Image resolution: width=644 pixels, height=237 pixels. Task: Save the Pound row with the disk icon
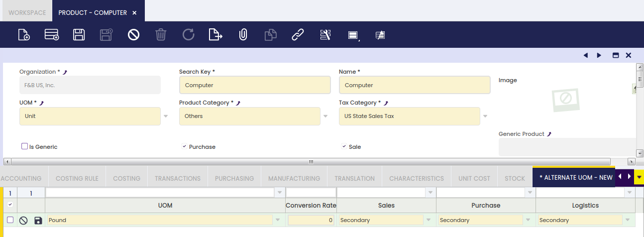point(38,220)
